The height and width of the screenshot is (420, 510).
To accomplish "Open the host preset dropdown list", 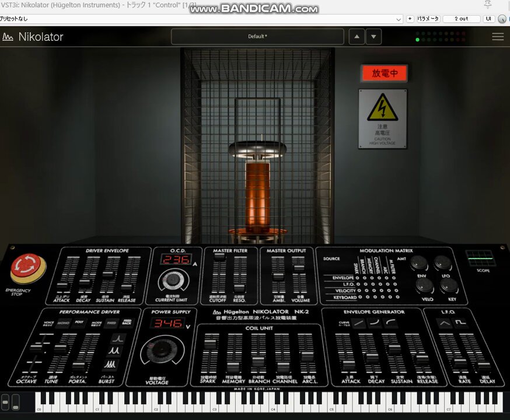I will click(399, 19).
